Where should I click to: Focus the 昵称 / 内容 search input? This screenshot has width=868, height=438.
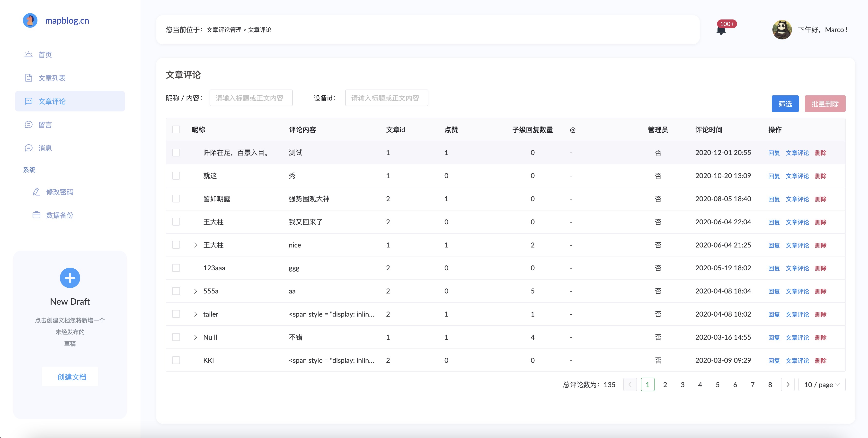point(251,98)
